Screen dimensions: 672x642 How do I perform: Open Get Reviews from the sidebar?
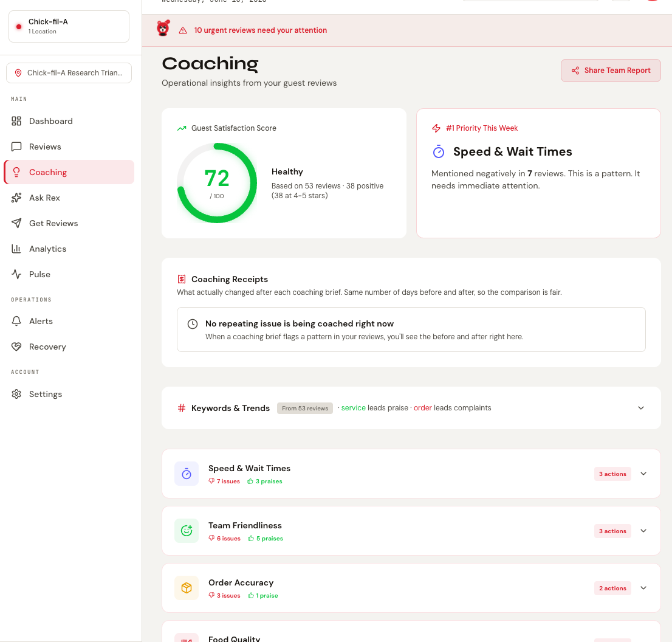pyautogui.click(x=69, y=223)
